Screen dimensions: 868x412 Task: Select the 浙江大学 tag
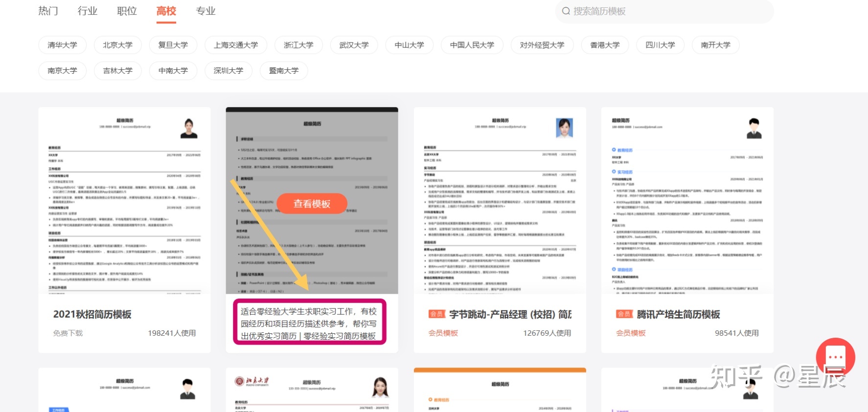coord(298,45)
